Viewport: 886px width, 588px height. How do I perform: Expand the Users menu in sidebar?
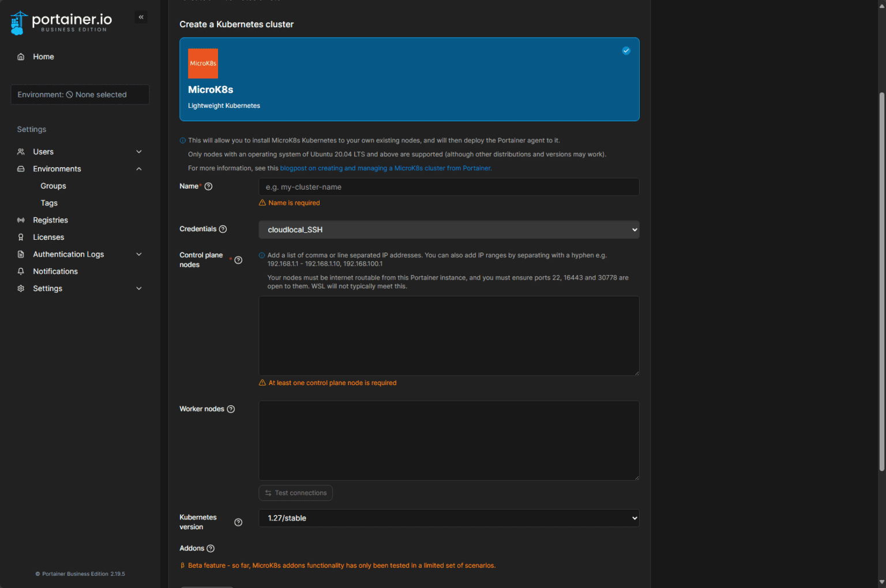tap(80, 152)
